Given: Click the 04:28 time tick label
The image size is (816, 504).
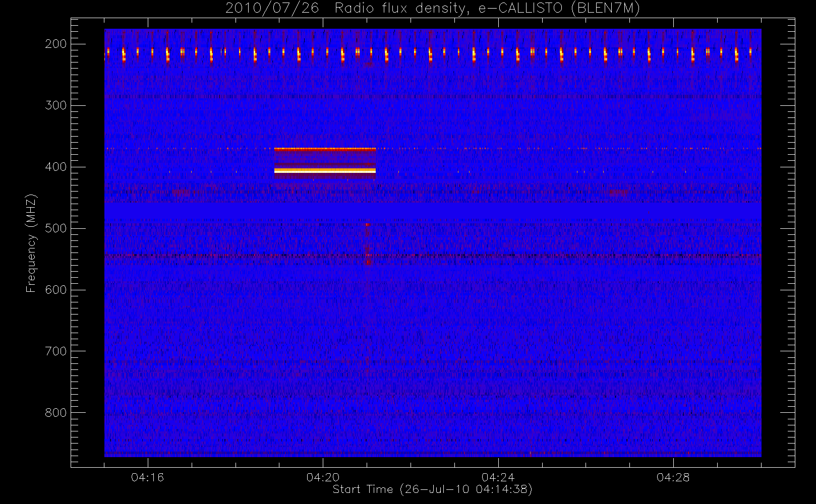Looking at the screenshot, I should pos(673,477).
